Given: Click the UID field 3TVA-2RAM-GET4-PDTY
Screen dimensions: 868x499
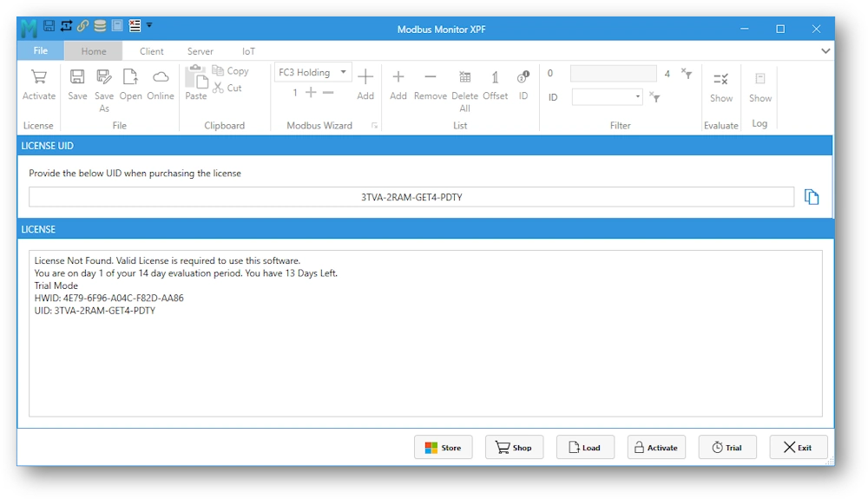Looking at the screenshot, I should click(x=411, y=197).
